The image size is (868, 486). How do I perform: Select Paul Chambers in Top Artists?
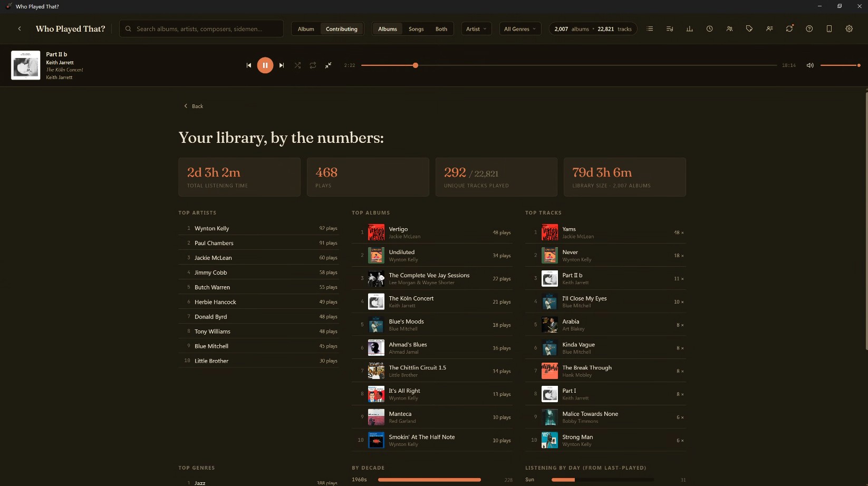[x=259, y=243]
